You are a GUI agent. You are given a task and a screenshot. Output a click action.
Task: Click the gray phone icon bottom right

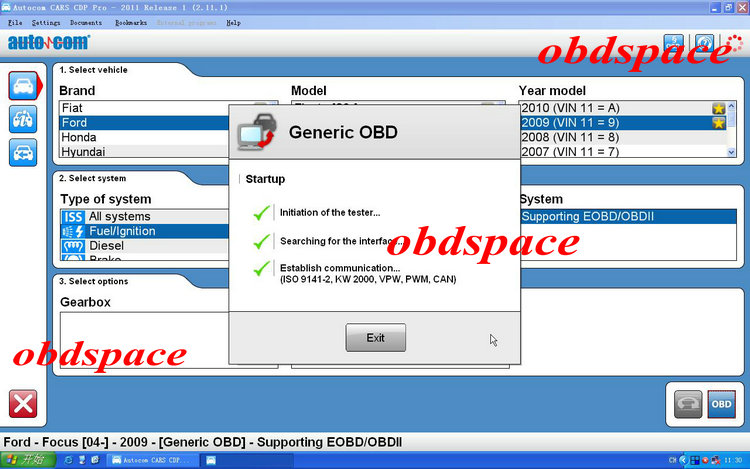688,404
